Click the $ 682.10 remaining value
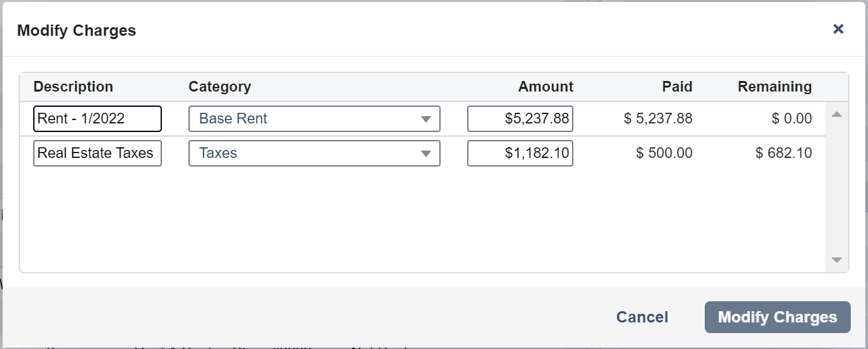The image size is (868, 349). (783, 153)
